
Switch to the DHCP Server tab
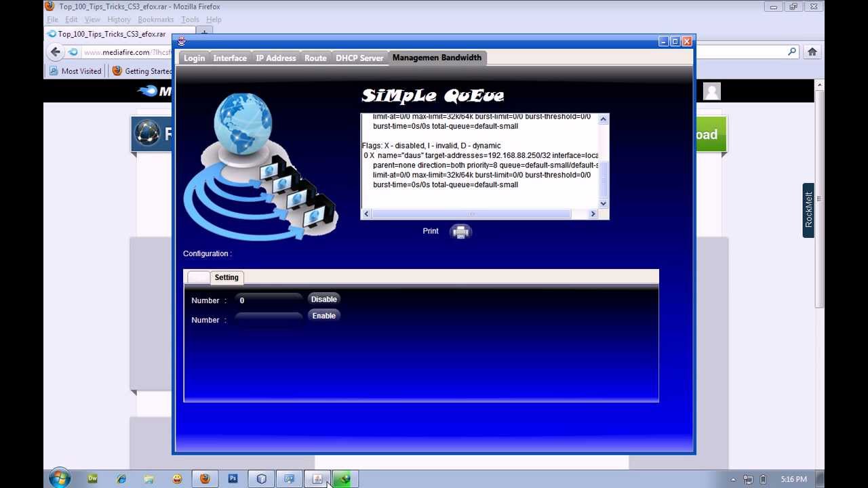click(359, 58)
